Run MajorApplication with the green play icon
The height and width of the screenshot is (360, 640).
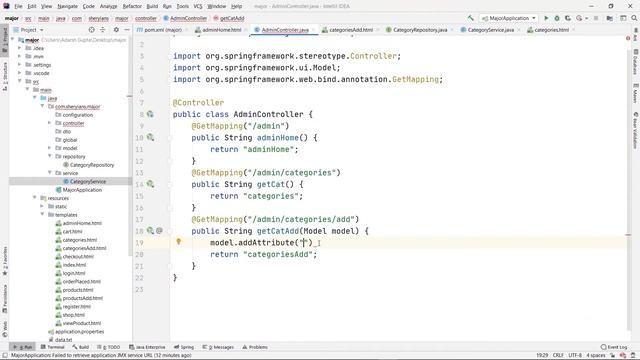coord(546,18)
